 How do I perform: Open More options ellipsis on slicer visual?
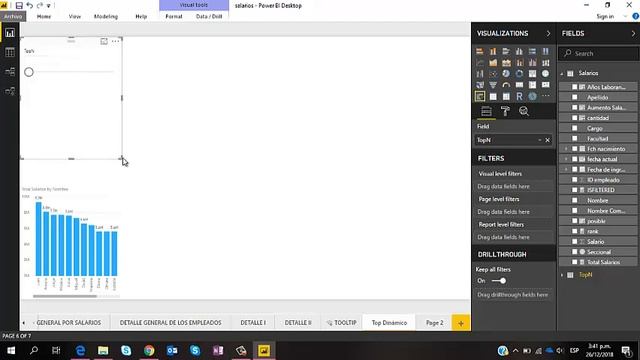pos(116,41)
